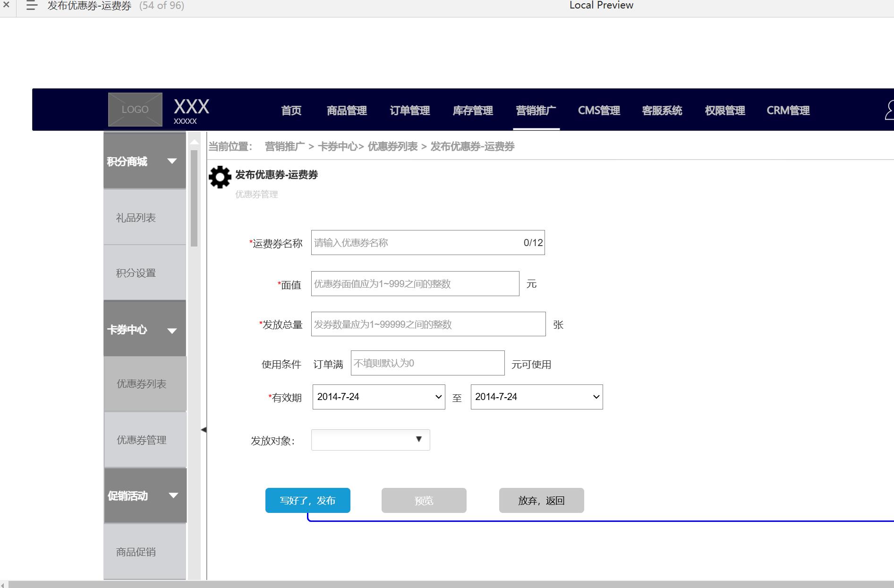
Task: Open 商品促销 in the sidebar
Action: coord(145,552)
